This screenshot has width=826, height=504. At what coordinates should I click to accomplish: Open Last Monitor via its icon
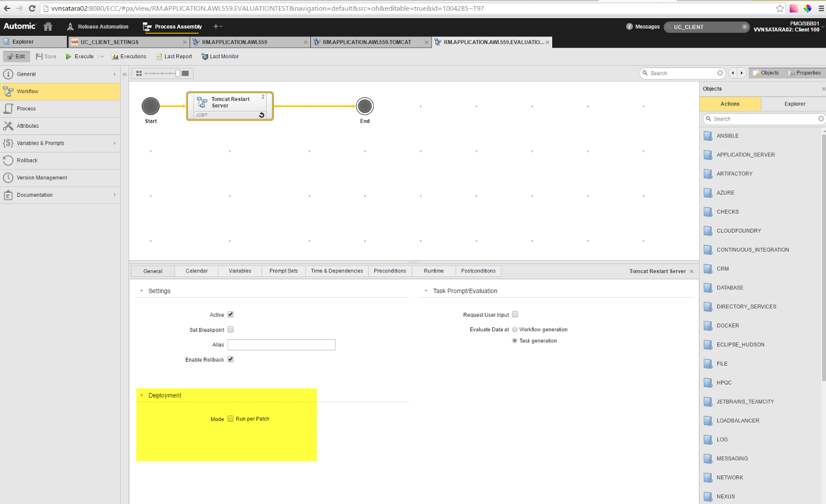tap(205, 56)
